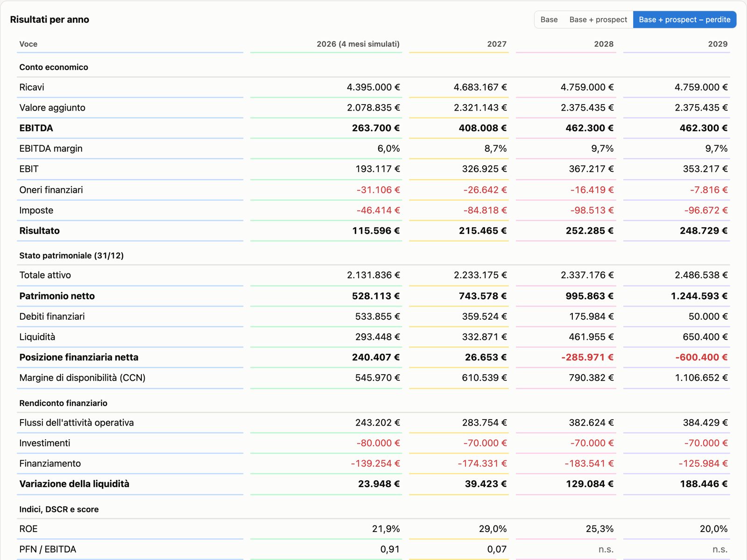Select the Valore aggiunto row label
The image size is (747, 560).
click(52, 108)
